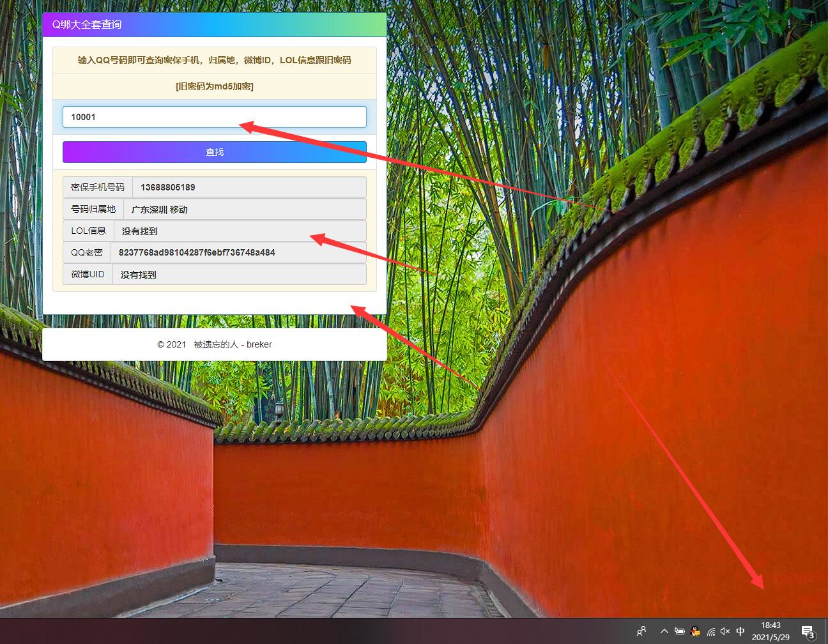Open the notification center icon
This screenshot has width=828, height=644.
click(808, 631)
